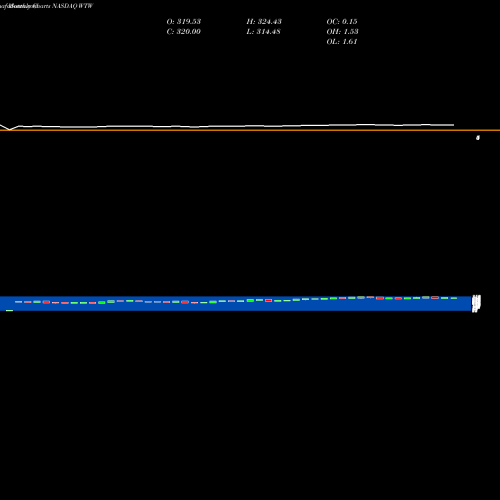Click the 'OL: 1.61' reading
The width and height of the screenshot is (500, 500).
(x=342, y=41)
